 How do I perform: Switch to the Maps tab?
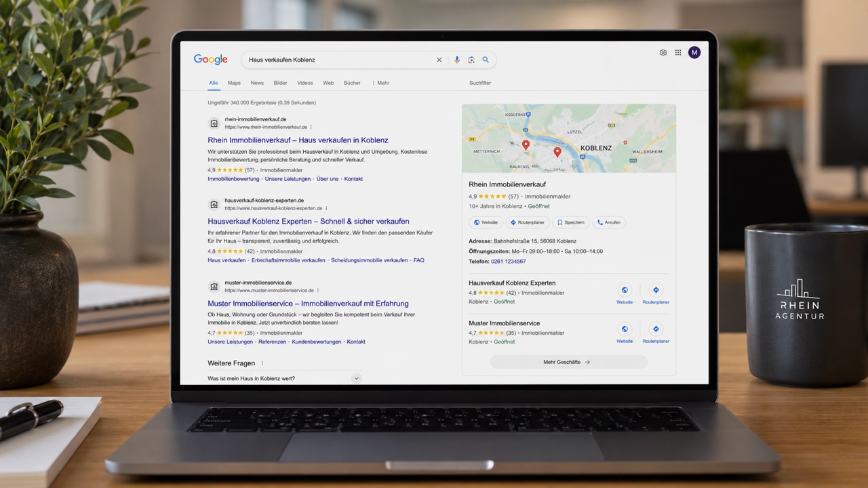[x=234, y=83]
